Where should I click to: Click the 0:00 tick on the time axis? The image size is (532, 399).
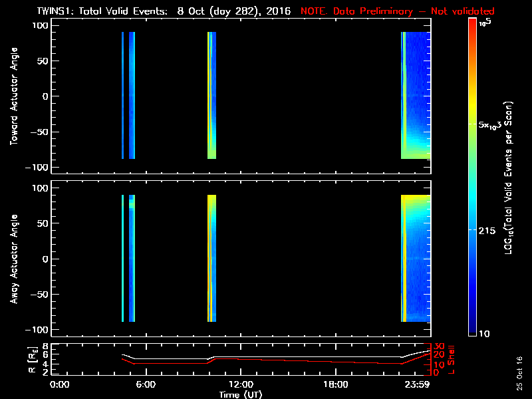(60, 385)
